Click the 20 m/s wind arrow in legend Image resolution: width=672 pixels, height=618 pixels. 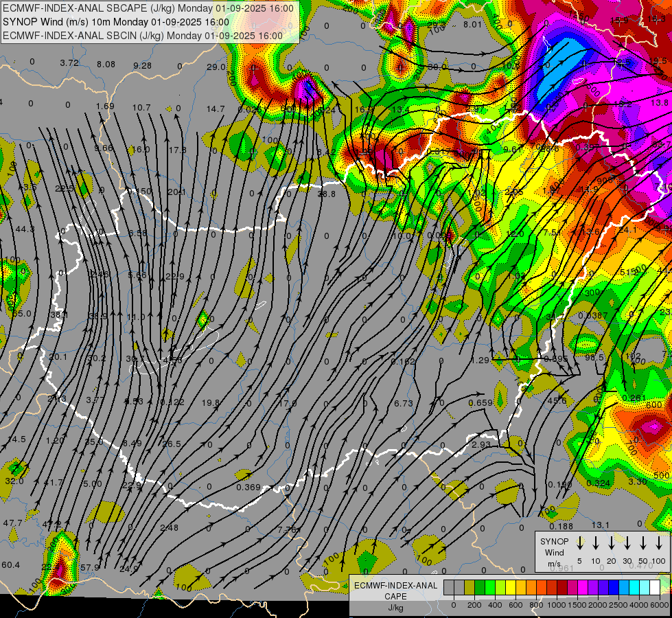tap(612, 543)
